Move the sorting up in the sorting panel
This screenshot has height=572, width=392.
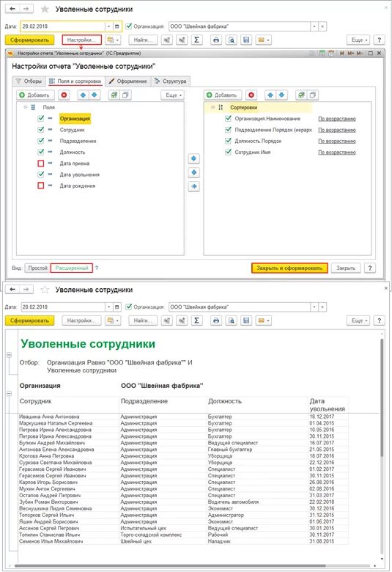coord(270,95)
